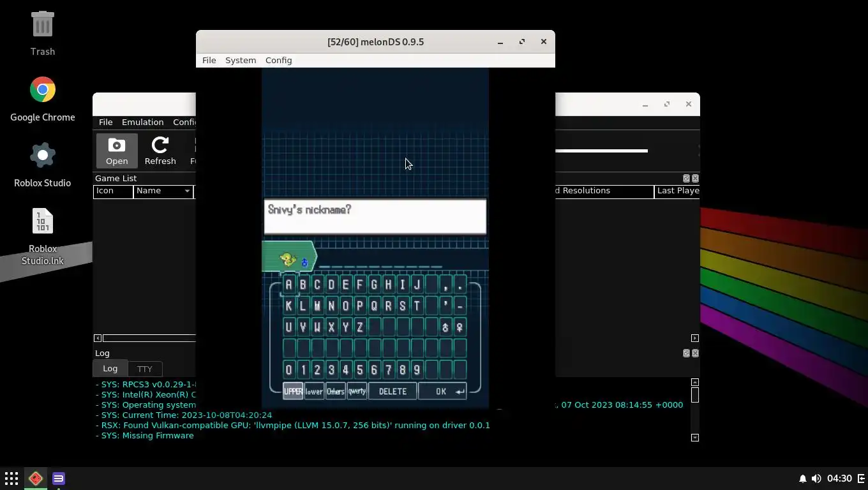Open the applications grid in taskbar
The image size is (868, 490).
coord(11,478)
